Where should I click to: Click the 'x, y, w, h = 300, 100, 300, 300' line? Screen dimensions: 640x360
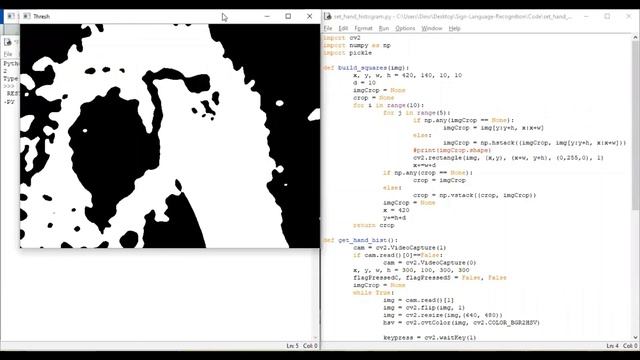click(411, 270)
